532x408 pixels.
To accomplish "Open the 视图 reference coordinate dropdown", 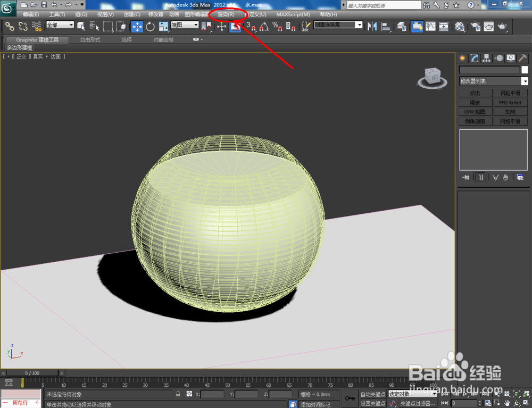I will pyautogui.click(x=185, y=25).
